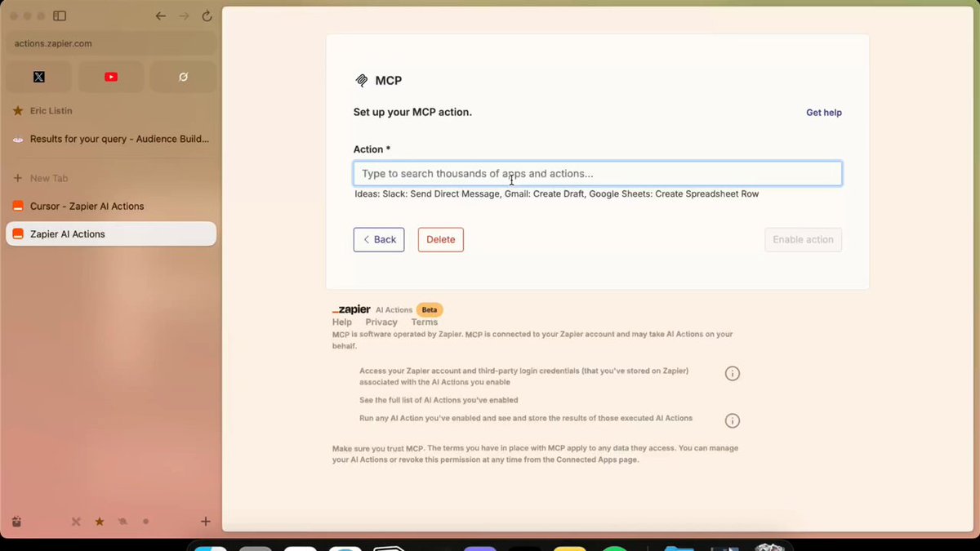Click the Delete button
The height and width of the screenshot is (551, 980).
coord(441,239)
